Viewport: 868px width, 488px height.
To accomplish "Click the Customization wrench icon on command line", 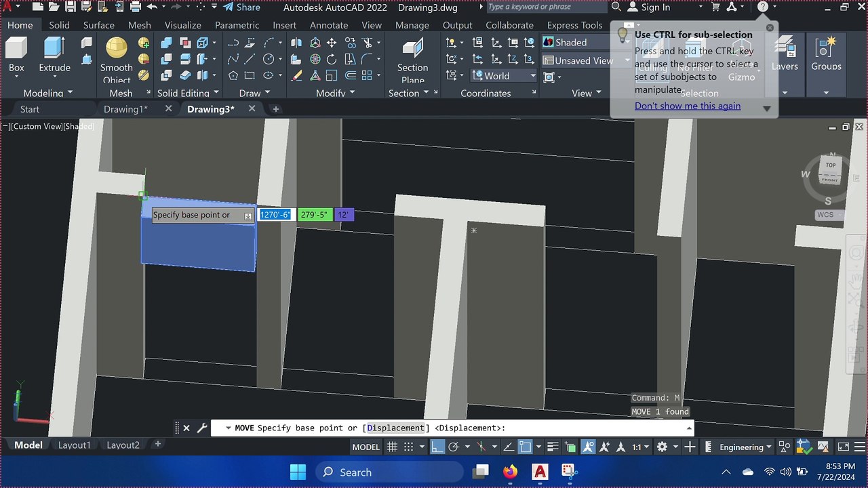I will click(201, 428).
